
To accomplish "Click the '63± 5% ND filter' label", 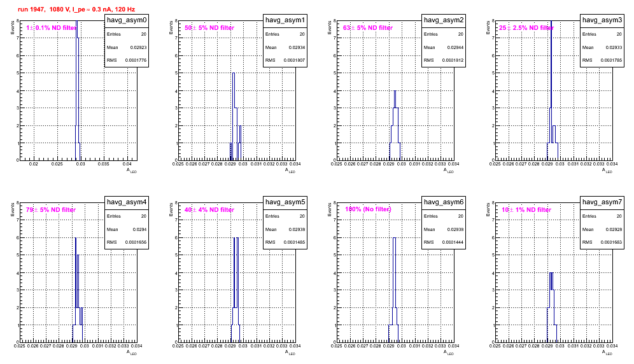I will 368,28.
